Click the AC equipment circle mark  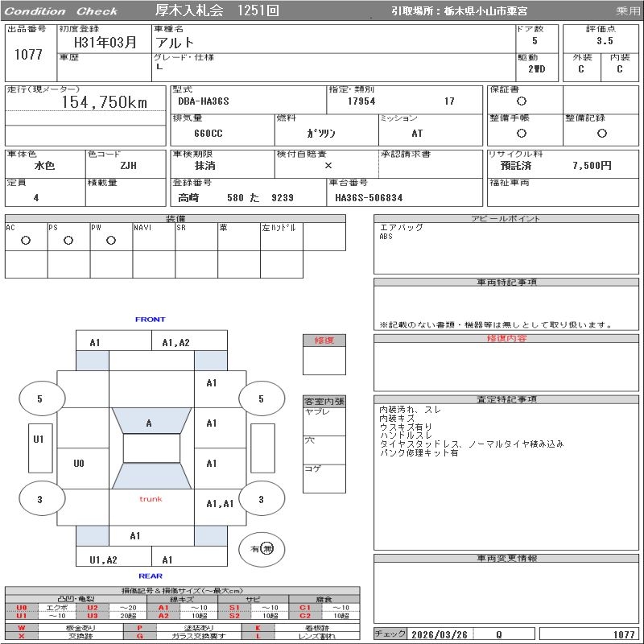tap(26, 241)
